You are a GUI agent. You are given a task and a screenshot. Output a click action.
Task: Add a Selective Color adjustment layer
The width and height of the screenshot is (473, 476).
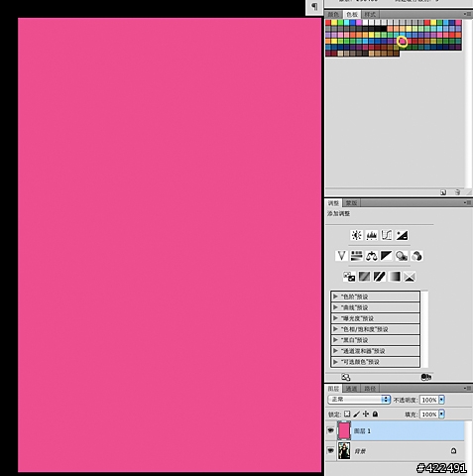(x=410, y=277)
